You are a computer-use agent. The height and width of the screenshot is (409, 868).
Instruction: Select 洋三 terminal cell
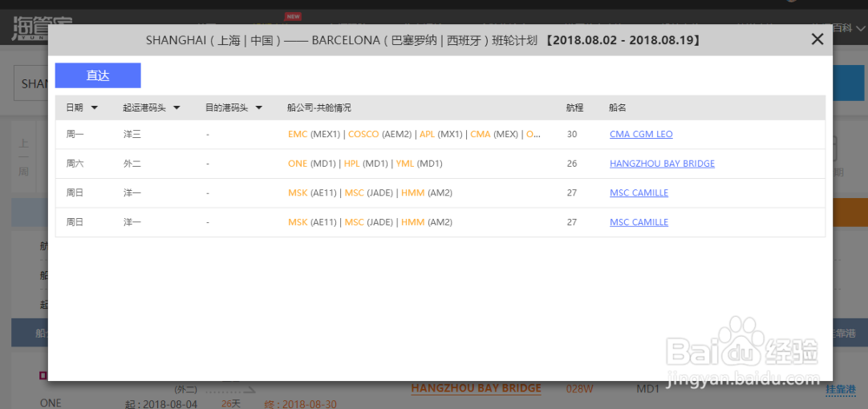(132, 134)
